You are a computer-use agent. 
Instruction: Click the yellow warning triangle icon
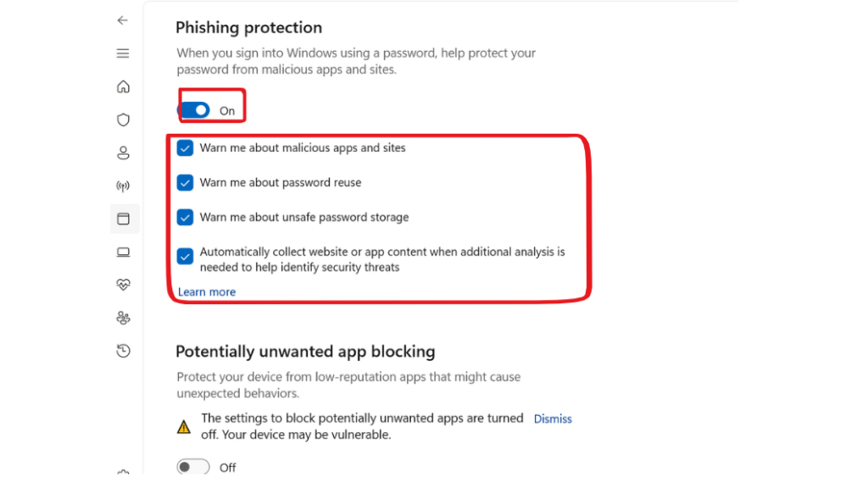click(x=184, y=427)
